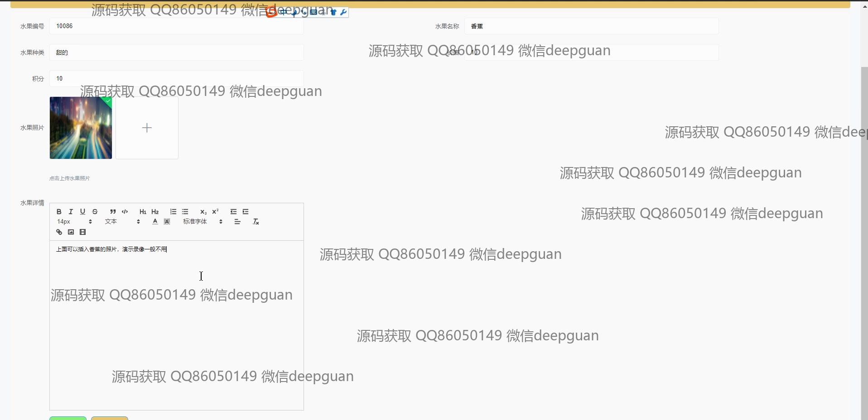This screenshot has width=868, height=420.
Task: Insert a hyperlink in the editor
Action: point(59,232)
